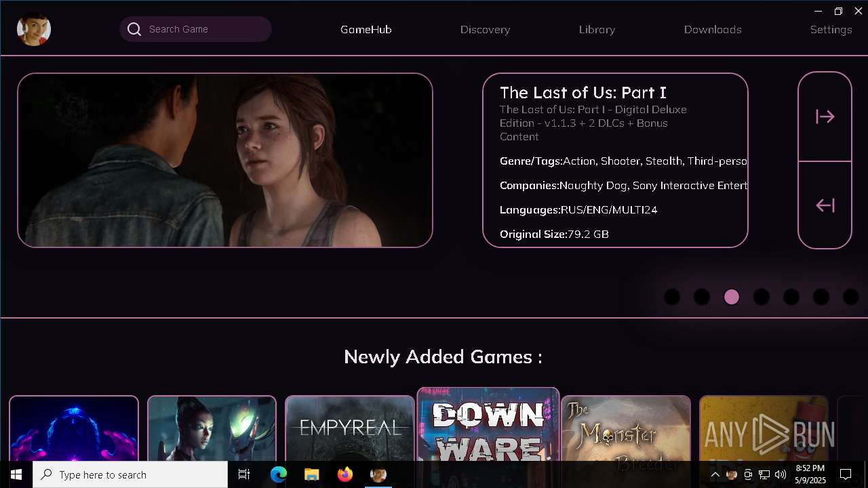Open the sci-fi woman and robot game card
The height and width of the screenshot is (488, 868).
(x=212, y=428)
